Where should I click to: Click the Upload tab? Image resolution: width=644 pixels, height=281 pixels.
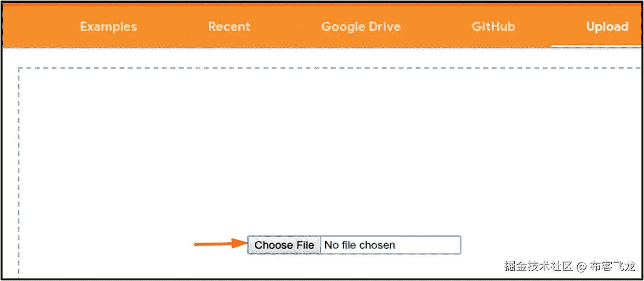tap(607, 27)
